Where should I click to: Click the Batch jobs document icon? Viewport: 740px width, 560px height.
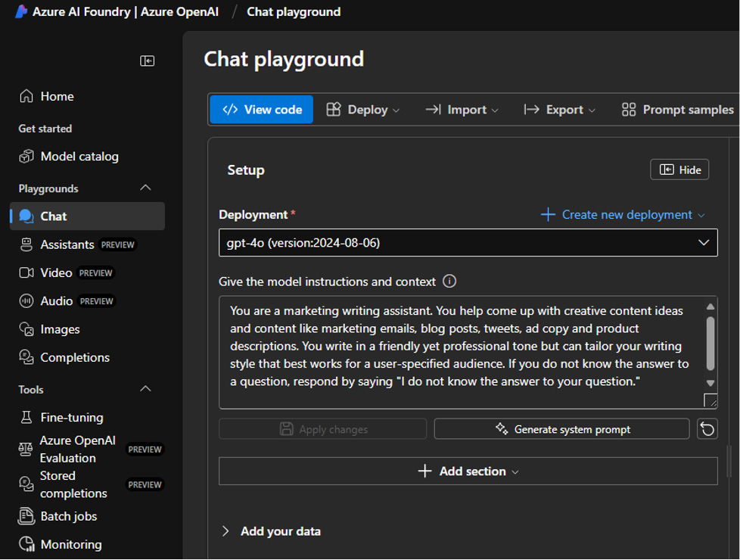point(26,516)
